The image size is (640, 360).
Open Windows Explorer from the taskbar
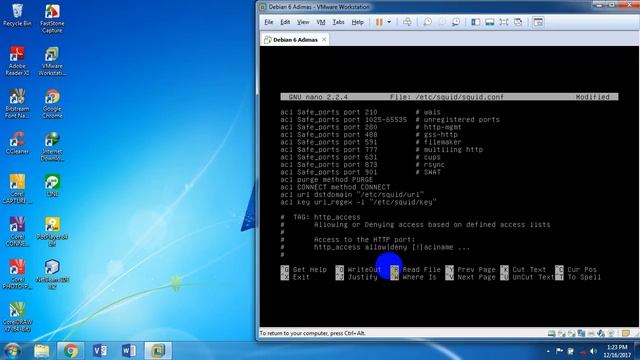[42, 351]
